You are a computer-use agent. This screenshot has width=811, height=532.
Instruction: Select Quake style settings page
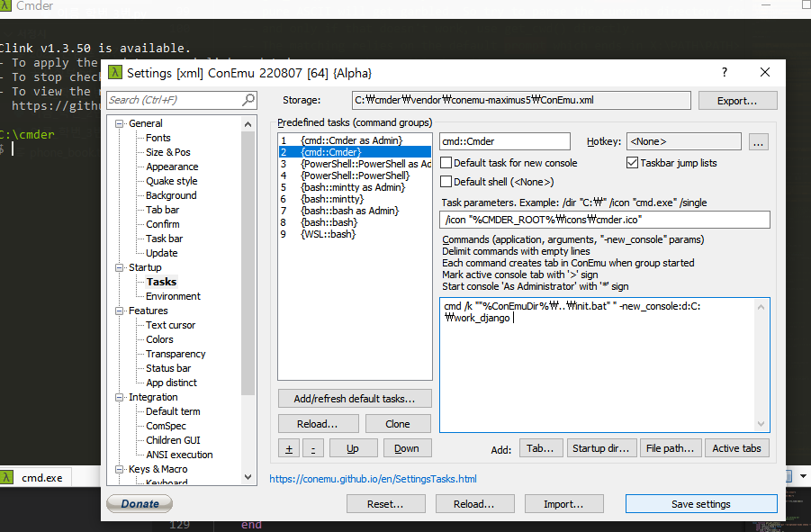tap(171, 182)
